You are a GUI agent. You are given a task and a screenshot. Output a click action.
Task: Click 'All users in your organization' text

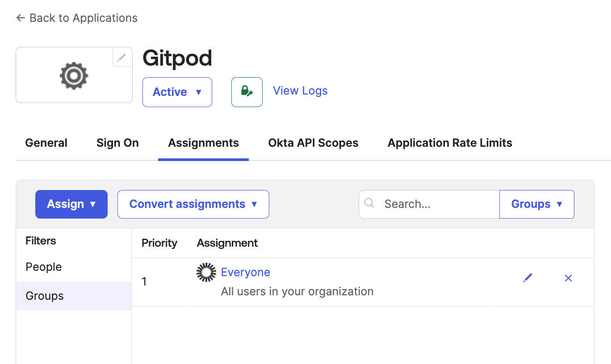click(297, 292)
